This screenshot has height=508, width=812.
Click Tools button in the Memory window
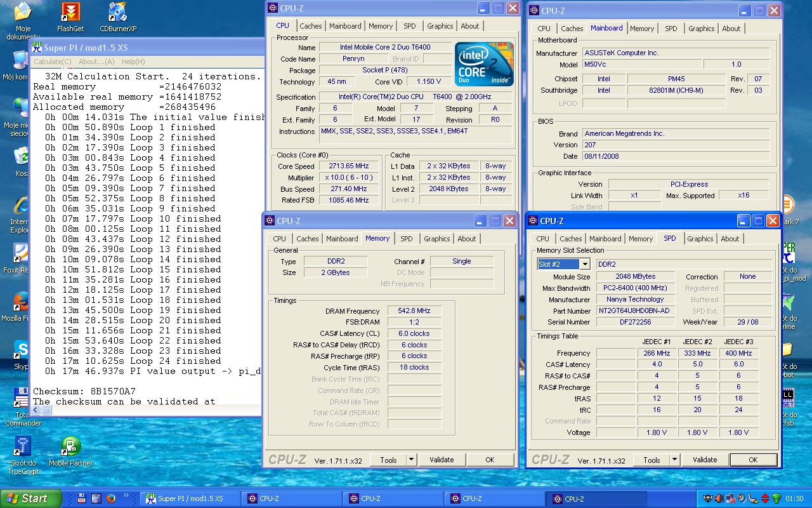tap(388, 460)
